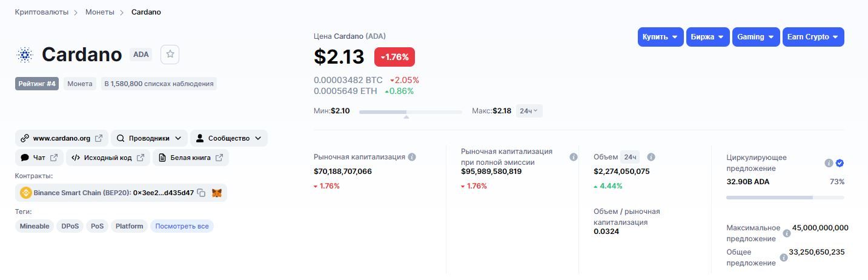Screen dimensions: 868x280
Task: Click info icon beside Общее предложение
Action: coord(784,258)
